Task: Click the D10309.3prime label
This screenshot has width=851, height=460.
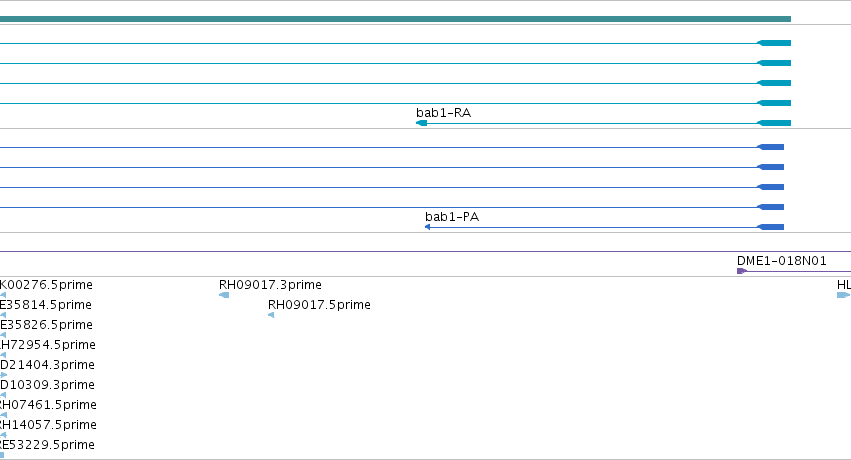Action: 47,385
